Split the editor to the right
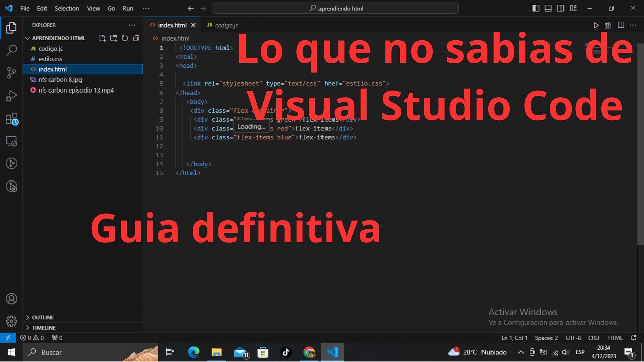Image resolution: width=644 pixels, height=362 pixels. (x=621, y=25)
